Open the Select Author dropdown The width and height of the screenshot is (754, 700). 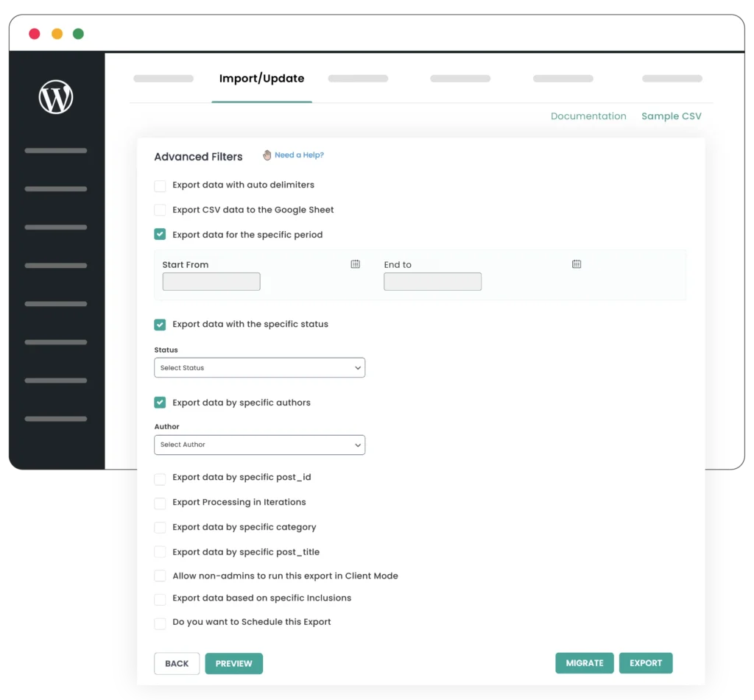click(259, 445)
